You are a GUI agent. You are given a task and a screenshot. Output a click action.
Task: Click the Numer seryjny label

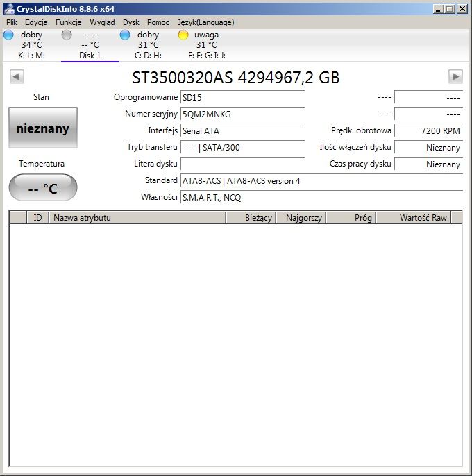151,114
